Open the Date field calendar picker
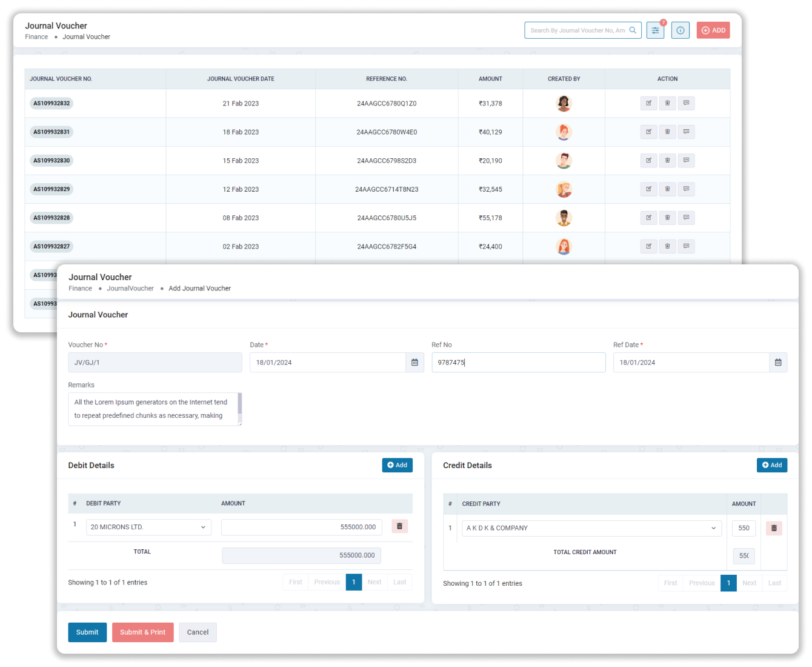This screenshot has height=667, width=812. point(414,363)
